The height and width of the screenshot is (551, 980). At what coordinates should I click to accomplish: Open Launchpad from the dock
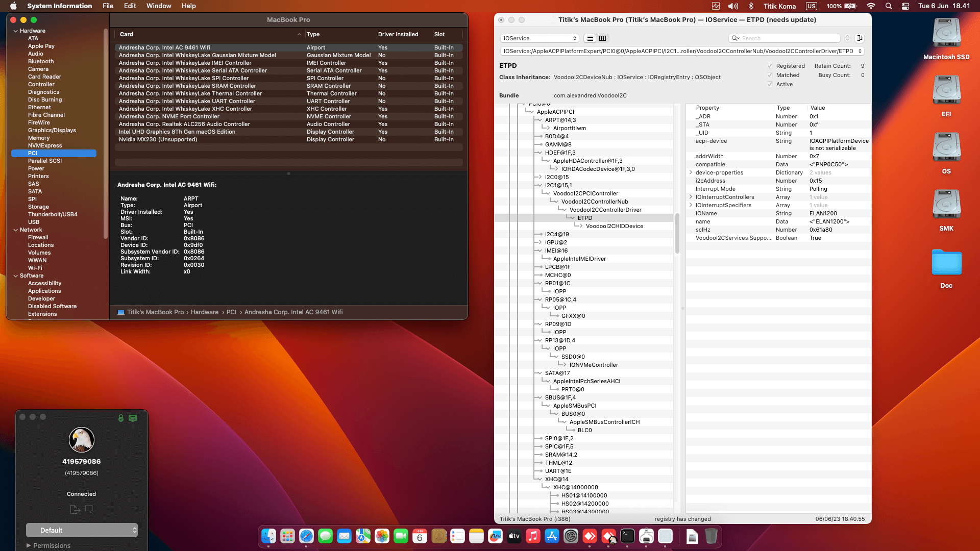[287, 536]
